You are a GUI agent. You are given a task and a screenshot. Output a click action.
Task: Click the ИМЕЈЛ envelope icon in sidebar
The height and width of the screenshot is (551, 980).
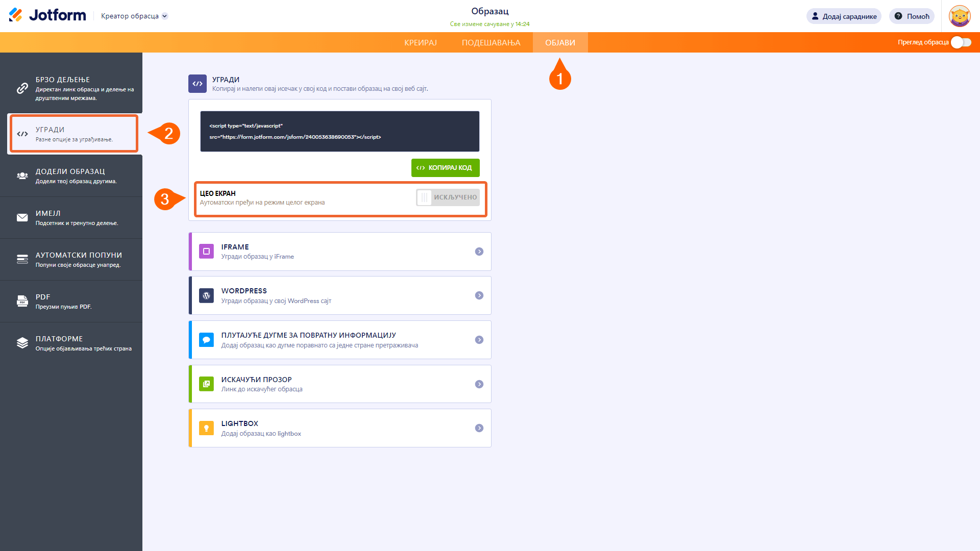(22, 218)
